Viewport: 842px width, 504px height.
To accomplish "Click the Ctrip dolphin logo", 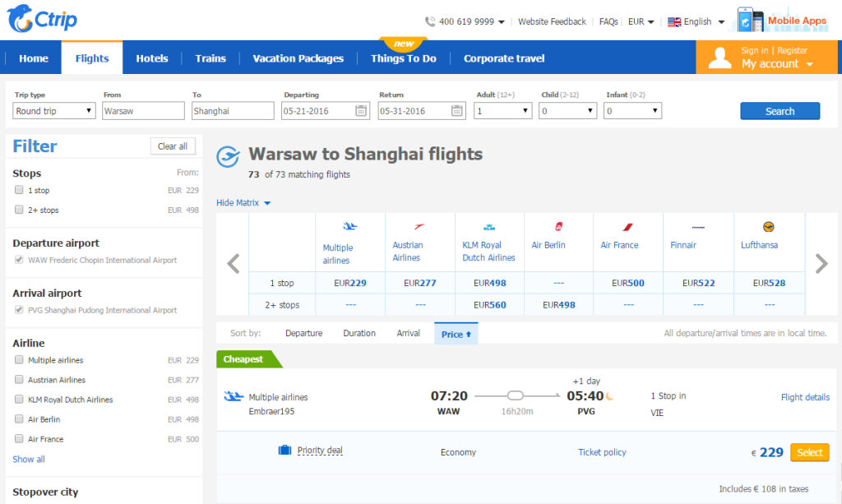I will [x=42, y=19].
